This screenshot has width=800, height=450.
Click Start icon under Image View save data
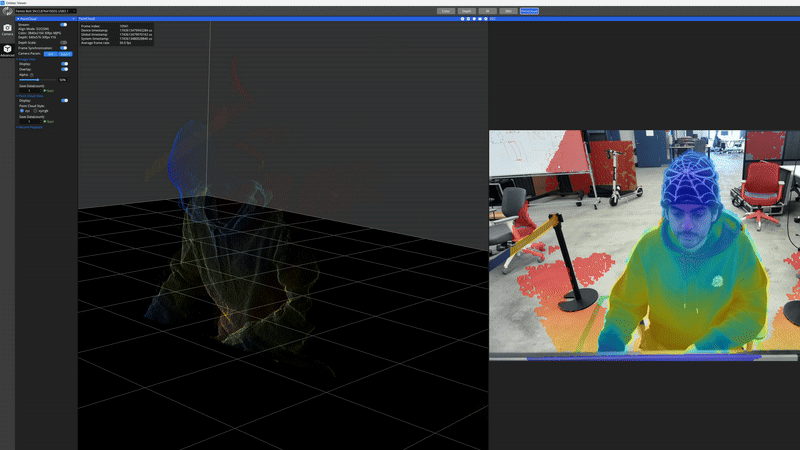click(x=45, y=91)
